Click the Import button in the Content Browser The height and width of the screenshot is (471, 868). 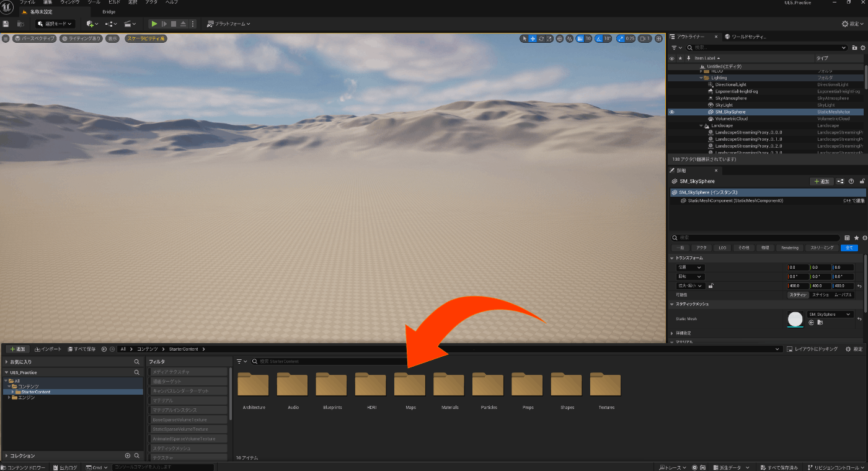[x=48, y=349]
